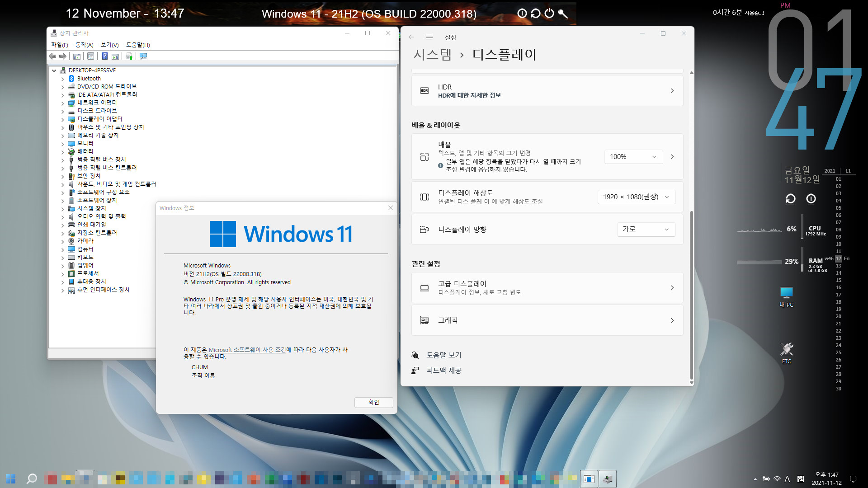Open the 1920 × 1080 resolution dropdown
This screenshot has width=868, height=488.
click(637, 197)
